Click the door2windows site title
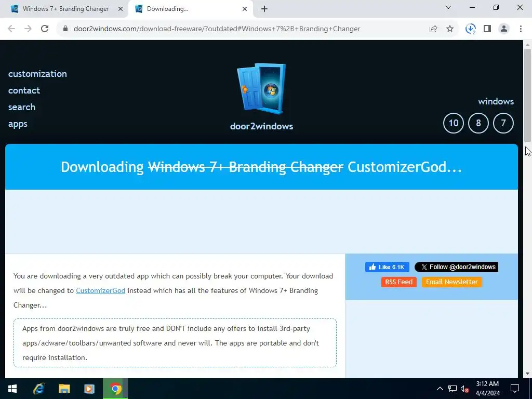Screen dimensions: 532x399 (261, 126)
